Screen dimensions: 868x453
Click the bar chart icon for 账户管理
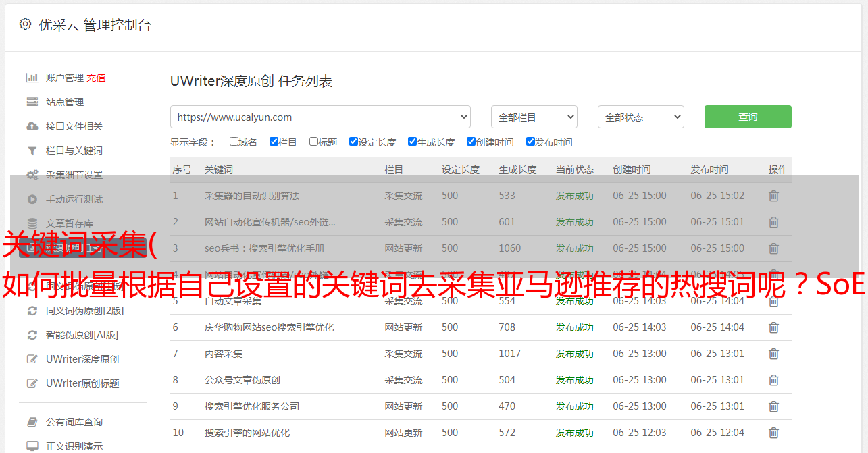tap(32, 78)
